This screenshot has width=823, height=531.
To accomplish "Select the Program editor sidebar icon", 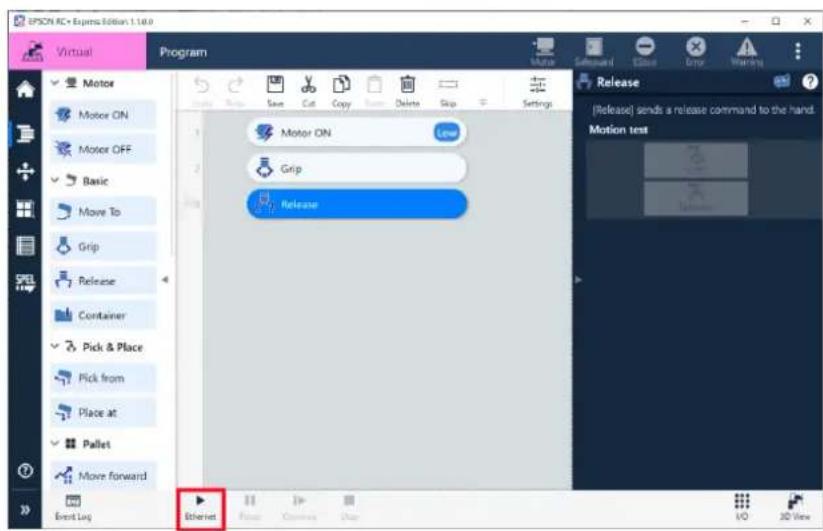I will tap(25, 133).
